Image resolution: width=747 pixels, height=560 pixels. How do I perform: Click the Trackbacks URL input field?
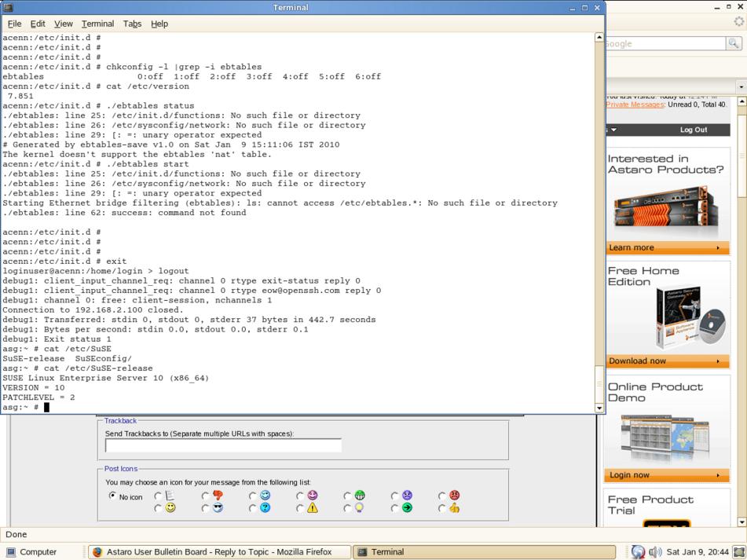pos(223,445)
